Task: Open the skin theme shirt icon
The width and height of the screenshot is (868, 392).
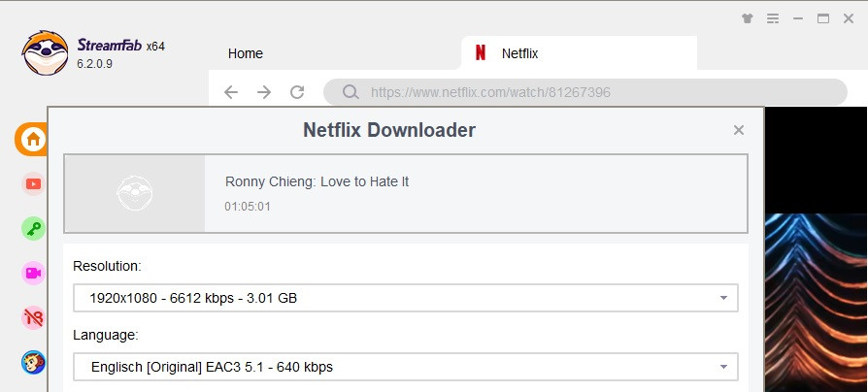Action: point(747,18)
